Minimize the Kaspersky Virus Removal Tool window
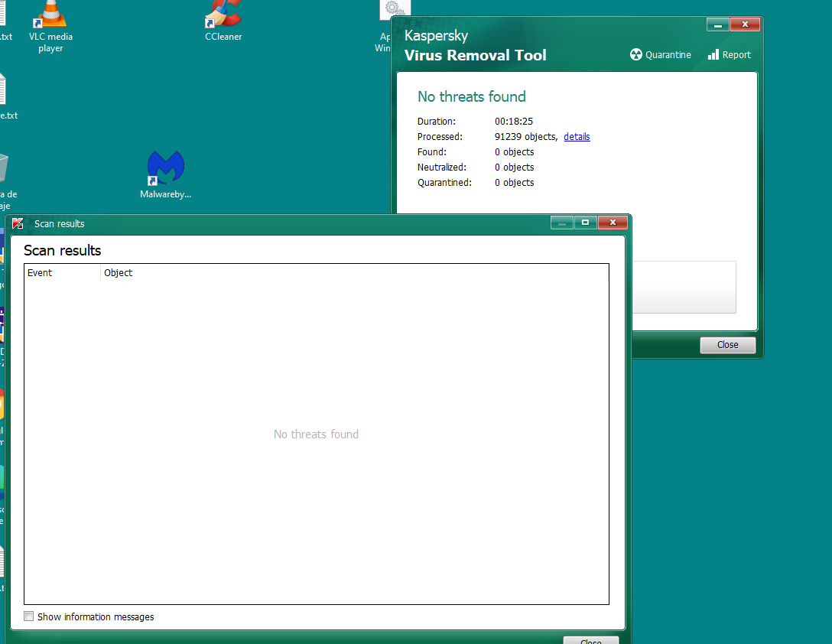Viewport: 832px width, 644px height. 718,24
